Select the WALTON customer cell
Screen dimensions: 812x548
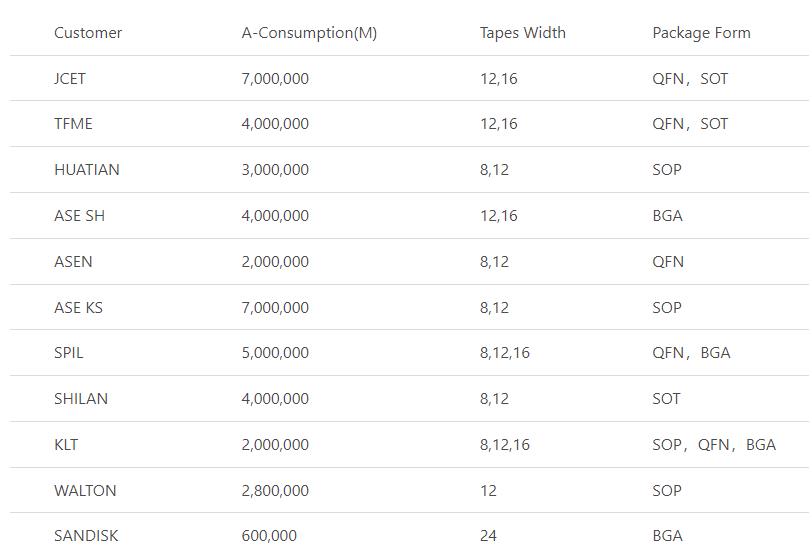coord(85,491)
